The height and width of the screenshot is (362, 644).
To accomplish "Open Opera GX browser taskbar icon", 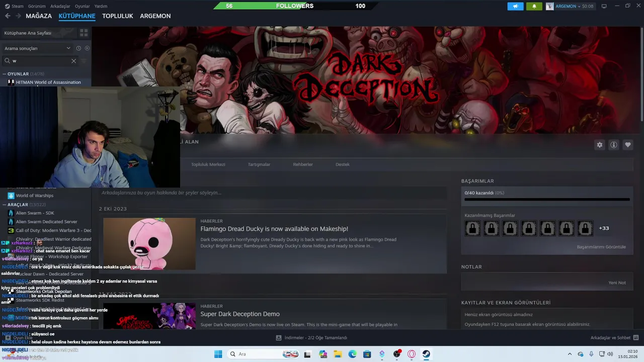I will (x=412, y=354).
